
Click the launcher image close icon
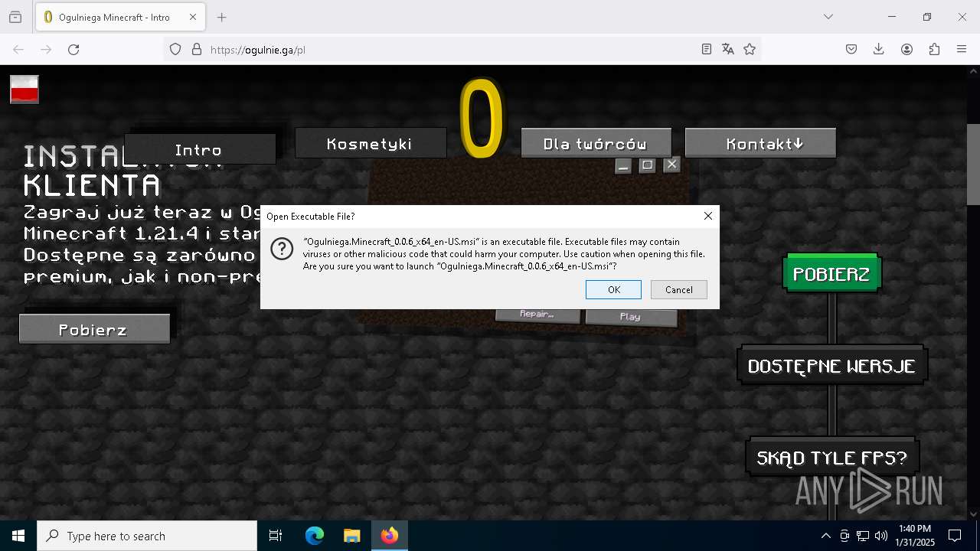[671, 164]
